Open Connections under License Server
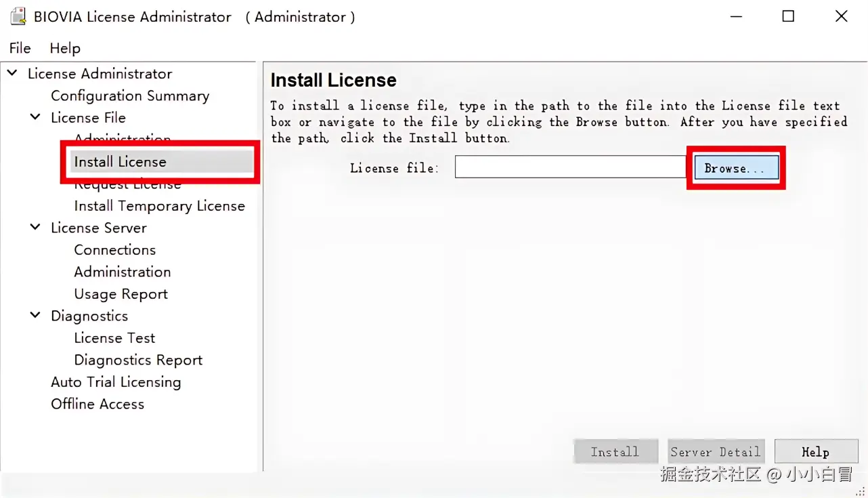 [115, 249]
